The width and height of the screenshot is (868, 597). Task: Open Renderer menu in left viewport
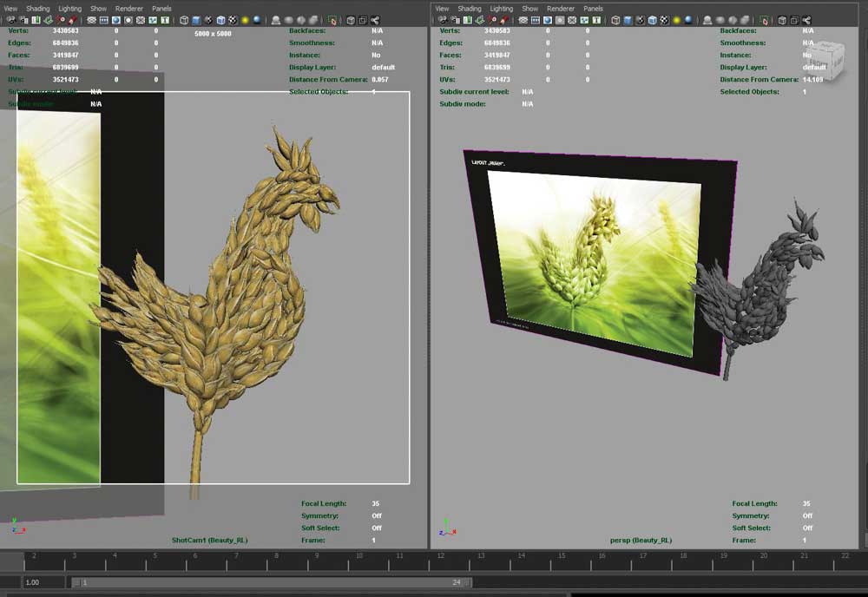pyautogui.click(x=129, y=9)
